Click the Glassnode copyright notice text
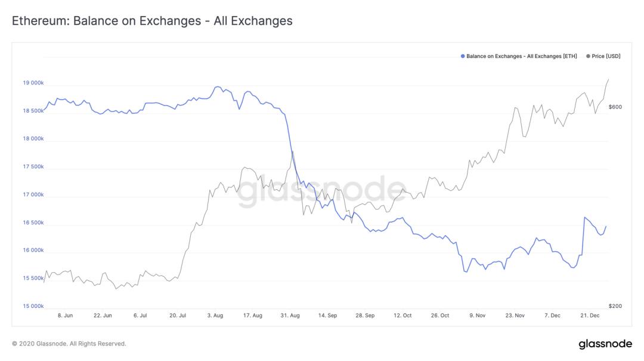The width and height of the screenshot is (644, 361). click(69, 344)
